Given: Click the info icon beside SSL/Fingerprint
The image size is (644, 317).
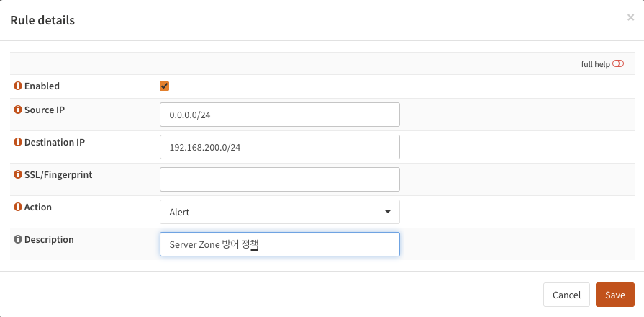Looking at the screenshot, I should click(18, 175).
